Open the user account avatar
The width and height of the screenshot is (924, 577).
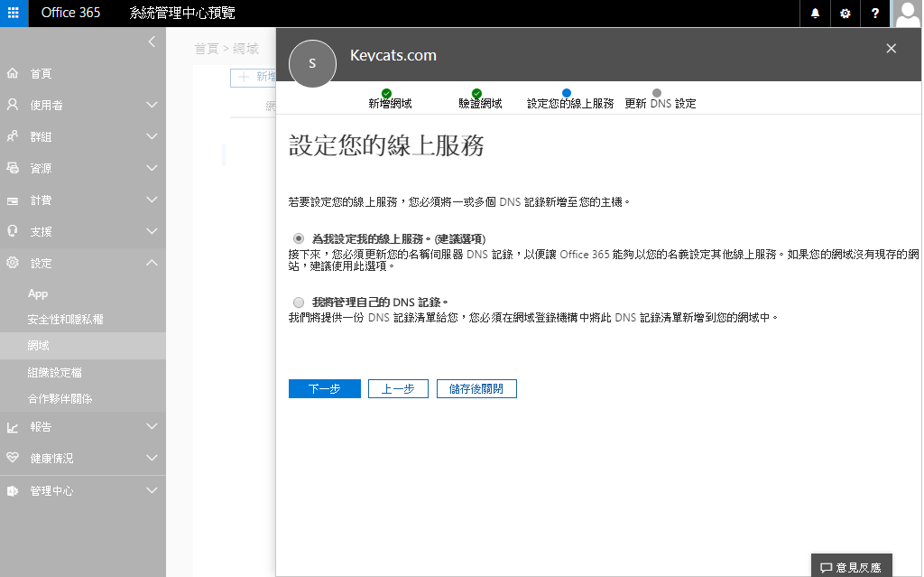[907, 13]
